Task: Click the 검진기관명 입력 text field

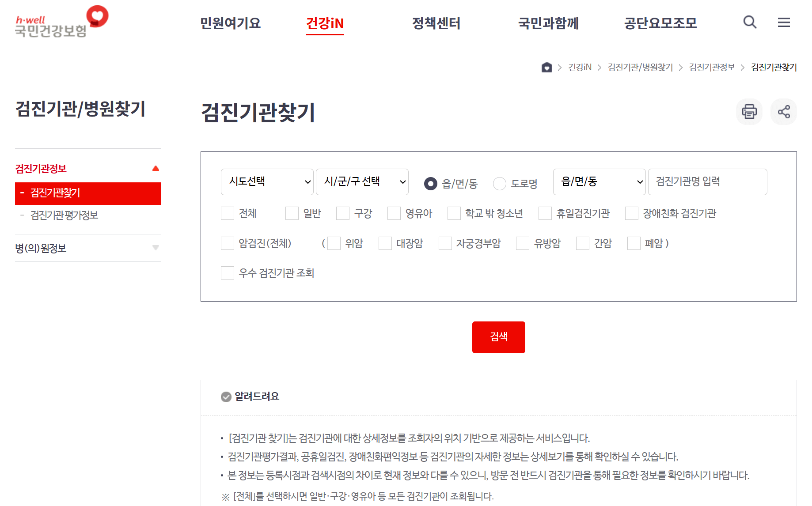Action: [707, 181]
